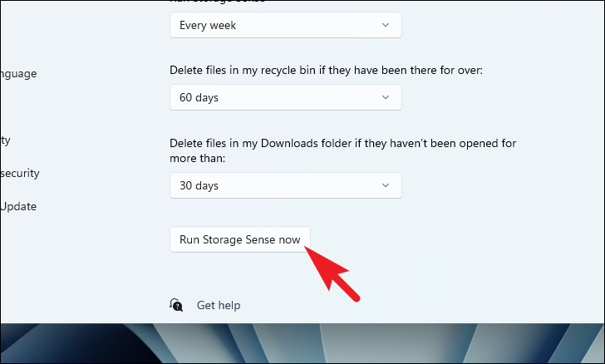
Task: Open the 'Every week' Storage Sense schedule dropdown
Action: tap(286, 25)
